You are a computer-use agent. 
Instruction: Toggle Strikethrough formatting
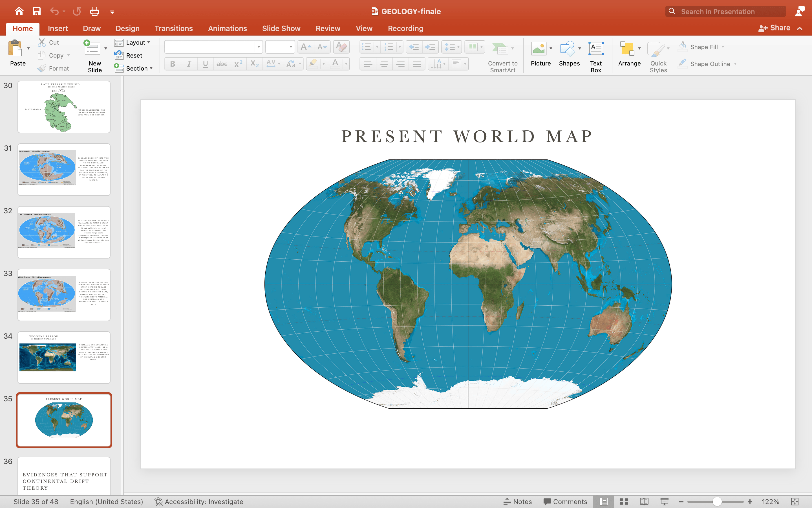(222, 64)
